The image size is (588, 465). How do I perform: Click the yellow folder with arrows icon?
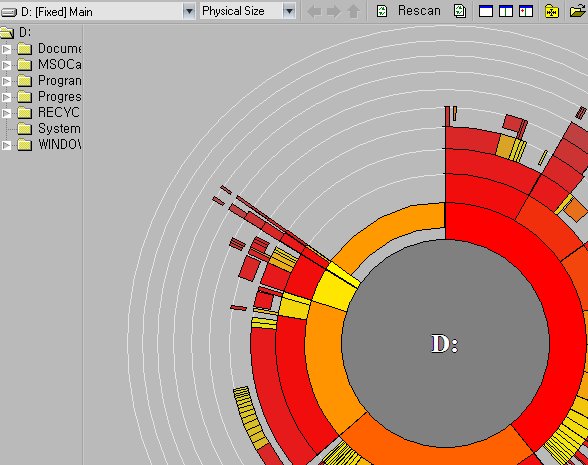point(552,11)
